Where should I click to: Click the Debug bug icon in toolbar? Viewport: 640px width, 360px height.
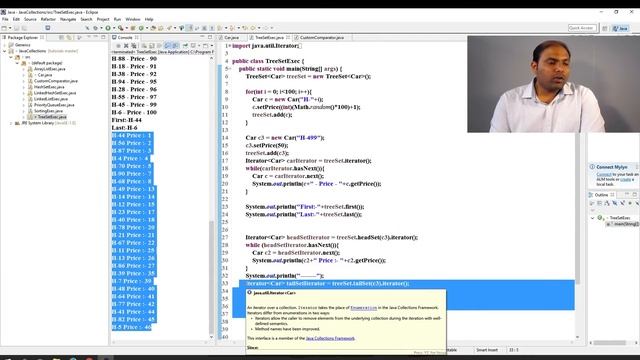click(x=96, y=28)
